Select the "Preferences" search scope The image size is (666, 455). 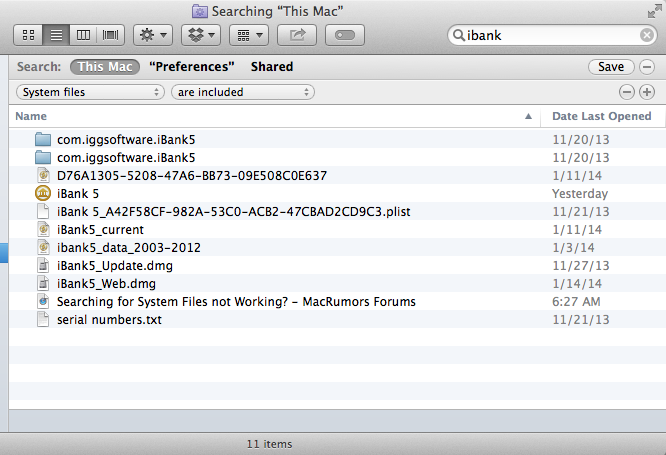pyautogui.click(x=192, y=67)
